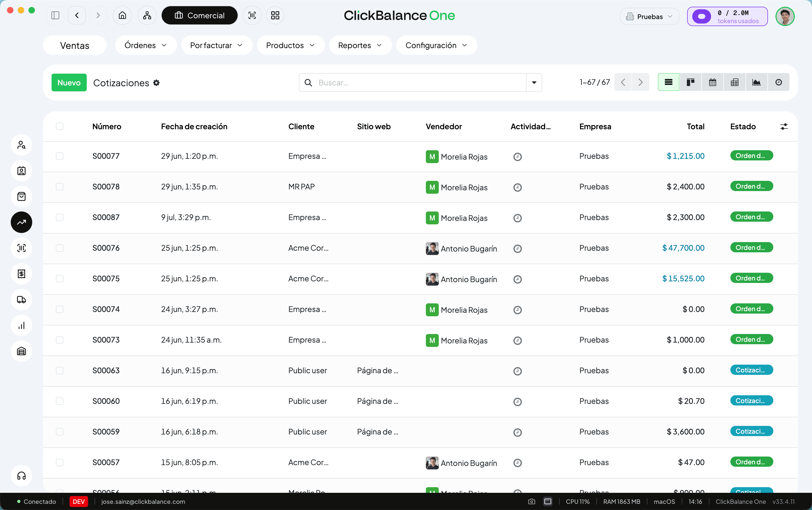Click the activity clock for S00077
812x510 pixels.
pyautogui.click(x=518, y=157)
